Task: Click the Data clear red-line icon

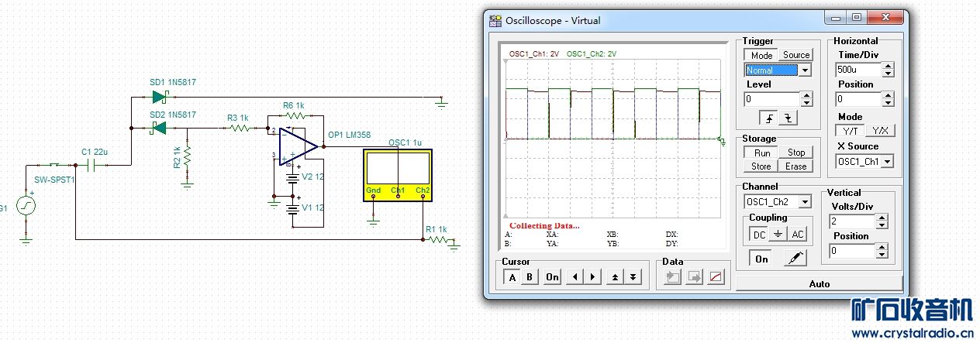Action: [x=716, y=277]
